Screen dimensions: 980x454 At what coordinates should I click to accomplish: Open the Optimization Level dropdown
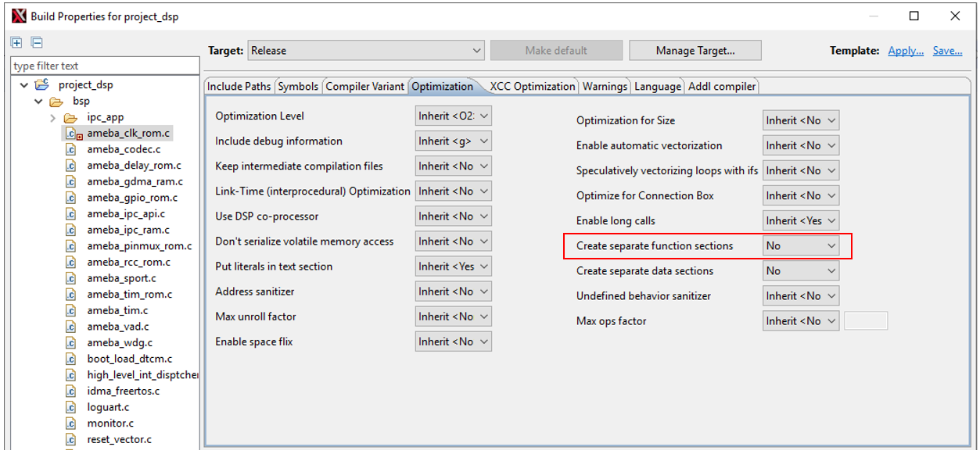pyautogui.click(x=453, y=116)
